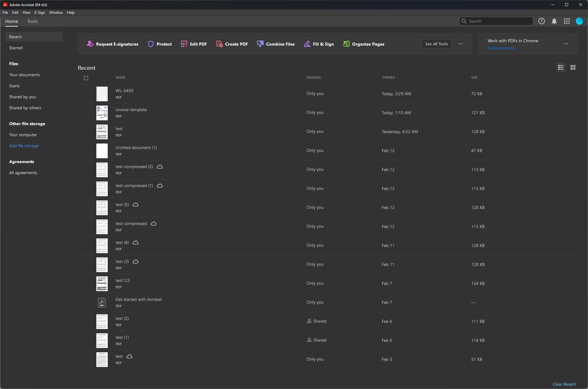Switch to the Tools tab
Viewport: 588px width, 389px height.
pos(32,21)
